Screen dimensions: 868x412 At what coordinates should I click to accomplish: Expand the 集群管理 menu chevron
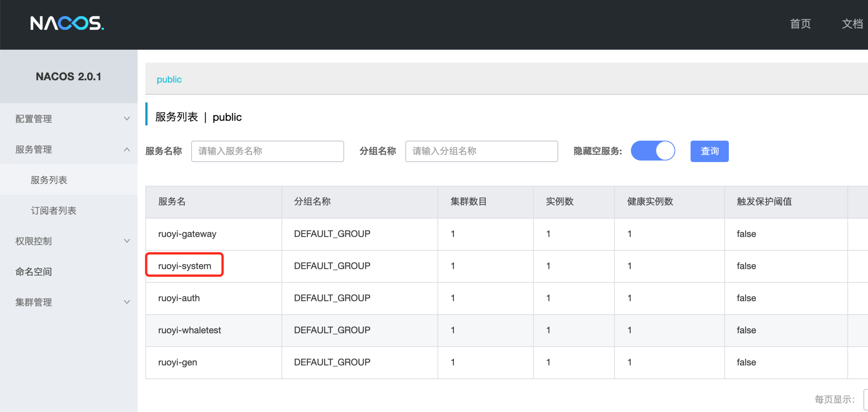tap(127, 302)
